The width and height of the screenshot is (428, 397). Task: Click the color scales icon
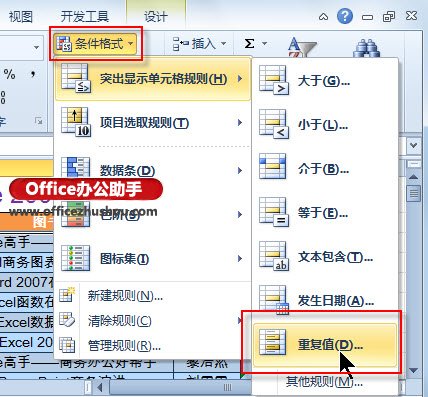(x=76, y=214)
